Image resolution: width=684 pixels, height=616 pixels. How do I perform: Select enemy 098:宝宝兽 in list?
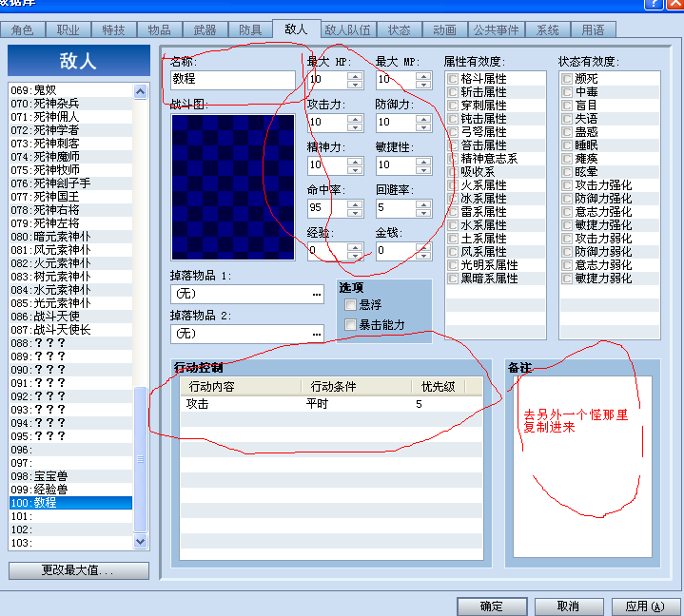click(70, 476)
